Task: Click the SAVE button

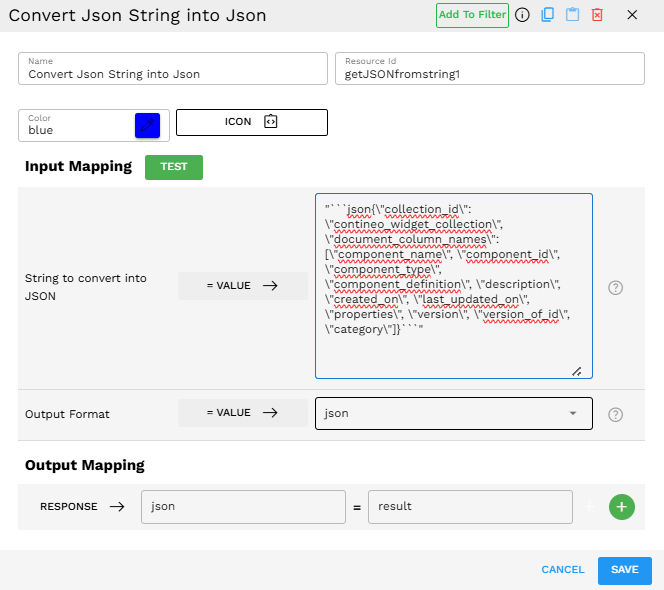Action: pyautogui.click(x=624, y=570)
